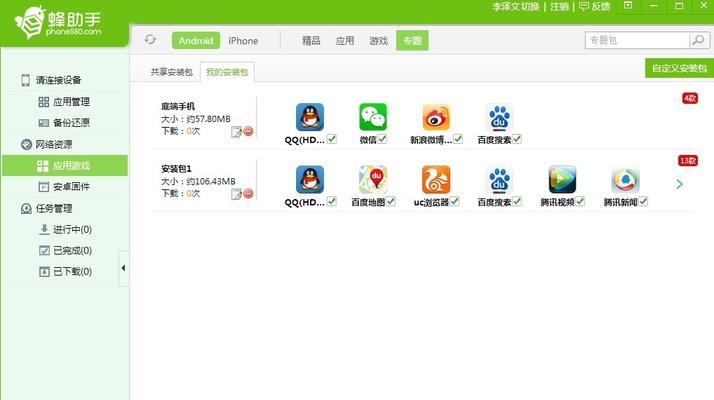Click the refresh icon beside the Android button
This screenshot has width=714, height=400.
point(150,40)
